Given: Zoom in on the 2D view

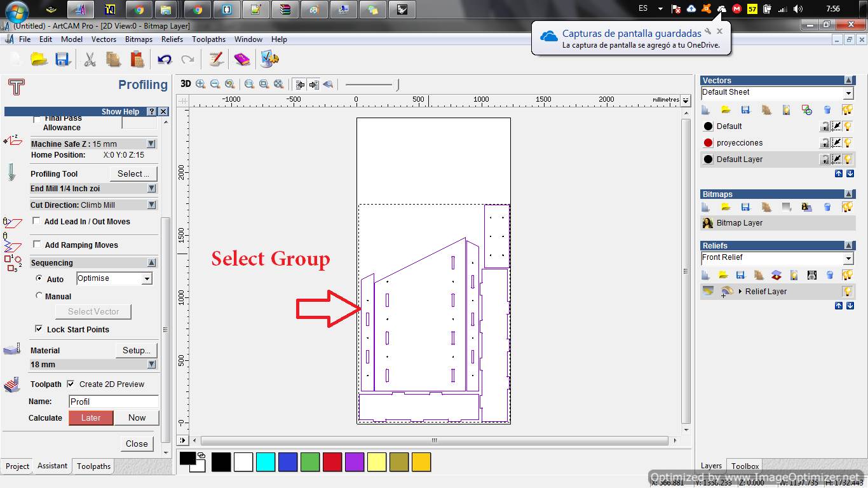Looking at the screenshot, I should pos(201,84).
